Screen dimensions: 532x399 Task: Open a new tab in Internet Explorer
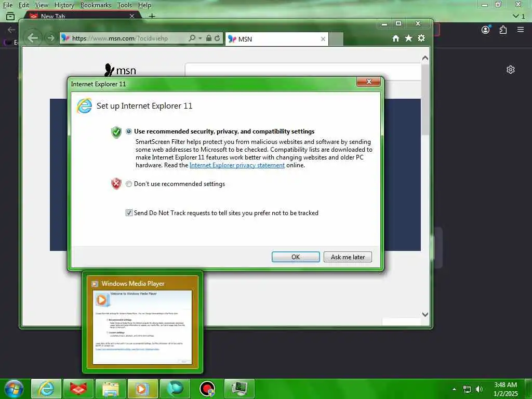[x=336, y=39]
